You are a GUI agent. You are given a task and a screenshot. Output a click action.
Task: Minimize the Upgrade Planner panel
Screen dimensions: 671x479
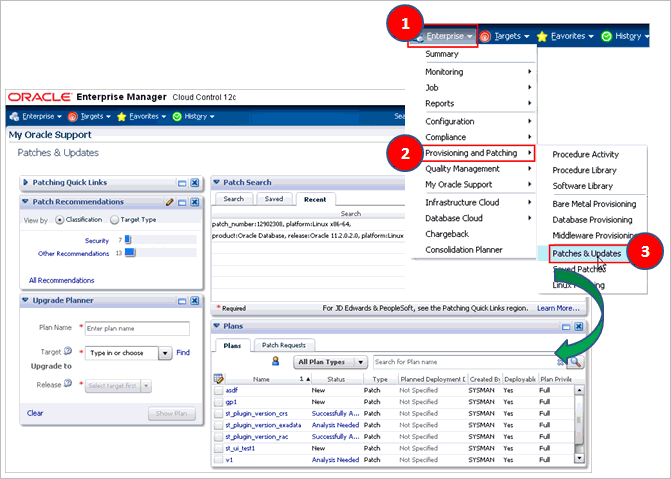(182, 301)
